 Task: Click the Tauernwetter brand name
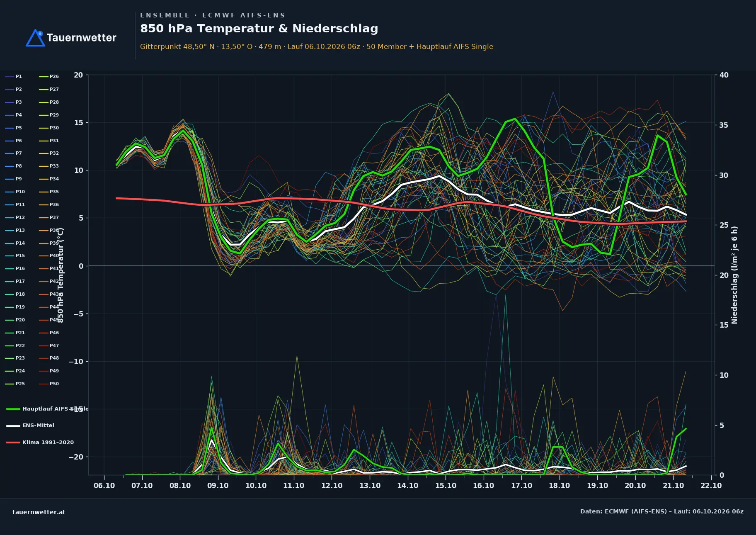click(x=81, y=38)
